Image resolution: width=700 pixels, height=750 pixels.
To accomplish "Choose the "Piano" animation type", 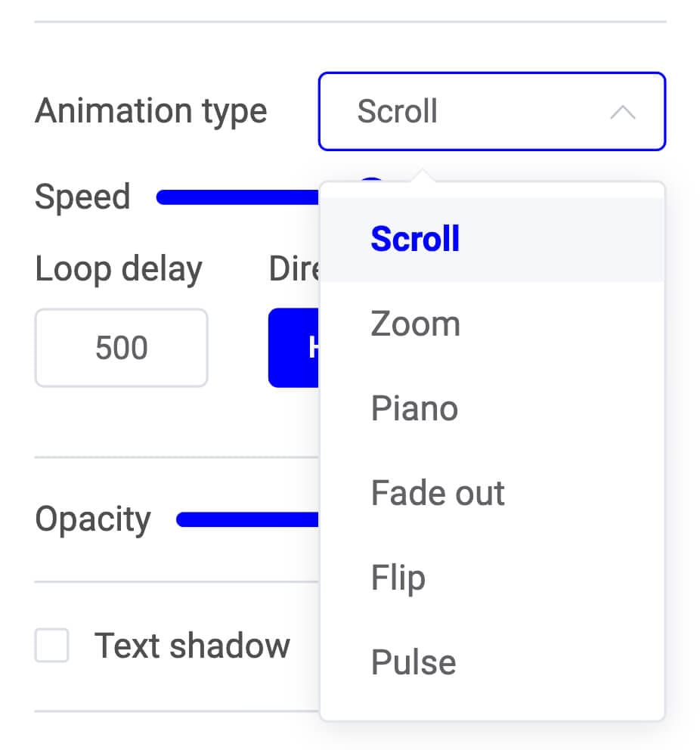I will 414,408.
